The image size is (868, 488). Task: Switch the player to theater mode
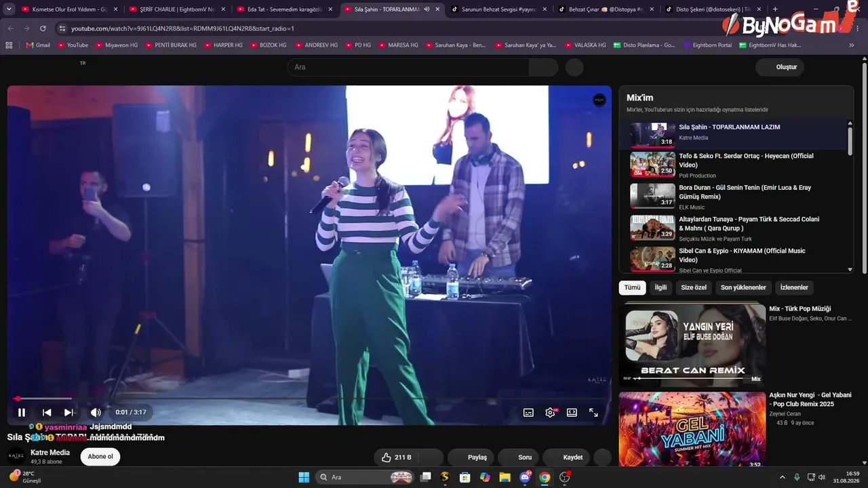click(x=572, y=412)
